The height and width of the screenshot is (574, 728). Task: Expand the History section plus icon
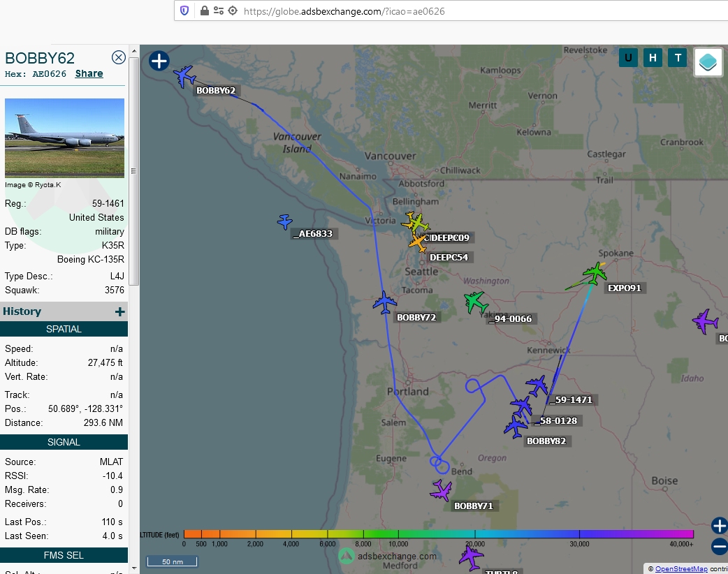(119, 312)
